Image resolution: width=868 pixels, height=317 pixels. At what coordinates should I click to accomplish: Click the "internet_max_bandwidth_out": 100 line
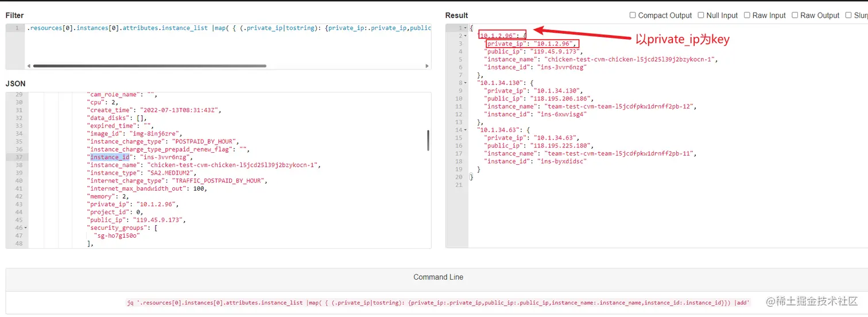click(148, 189)
